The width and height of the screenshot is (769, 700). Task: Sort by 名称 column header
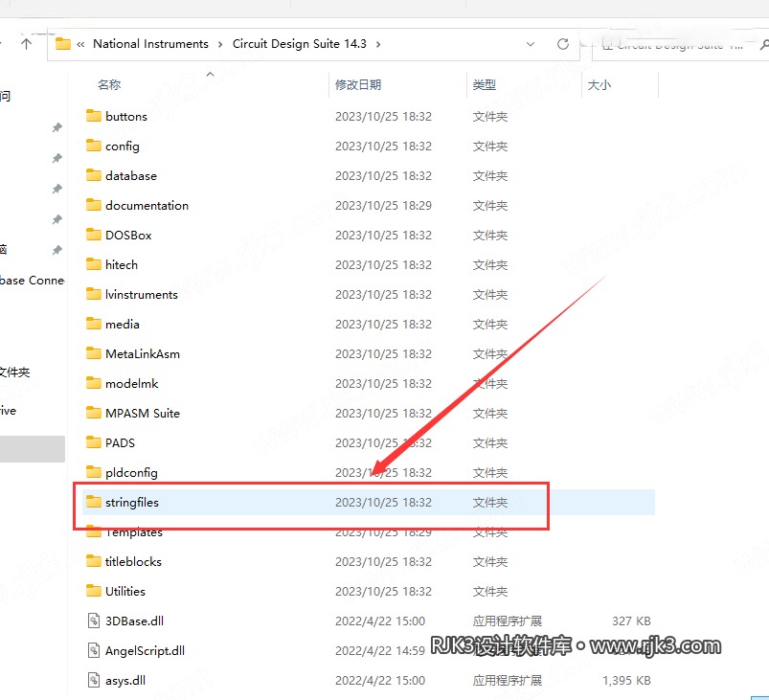coord(109,85)
